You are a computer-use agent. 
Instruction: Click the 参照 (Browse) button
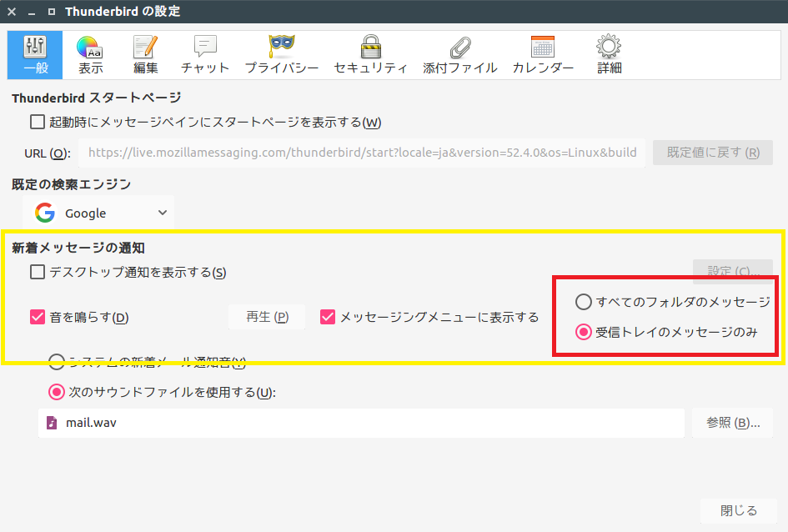pyautogui.click(x=733, y=423)
